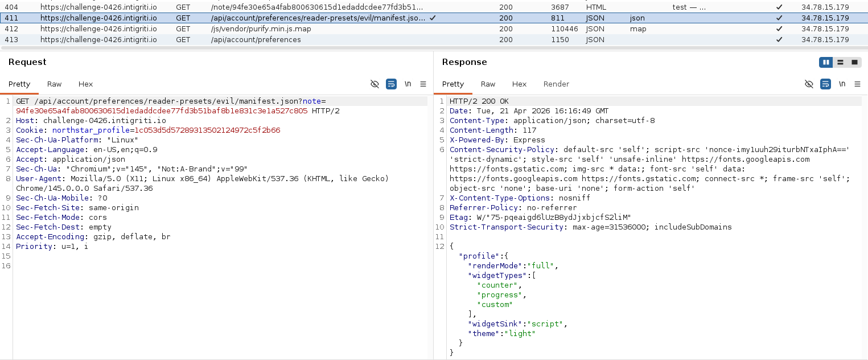Click the Accept-Encoding header line
Image resolution: width=868 pixels, height=360 pixels.
[93, 236]
